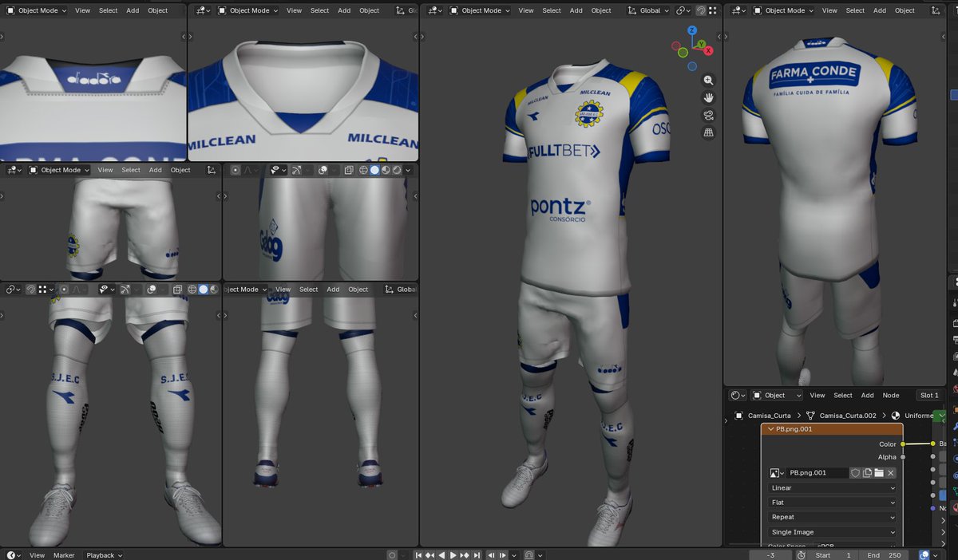958x560 pixels.
Task: Click the new image copy icon beside PB.png.001
Action: point(867,473)
